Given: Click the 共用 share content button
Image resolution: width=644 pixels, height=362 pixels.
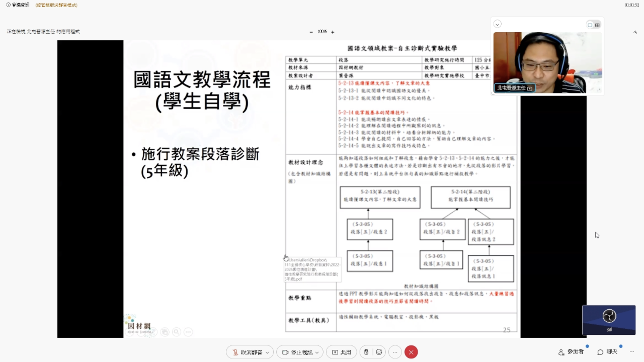Looking at the screenshot, I should click(x=341, y=352).
